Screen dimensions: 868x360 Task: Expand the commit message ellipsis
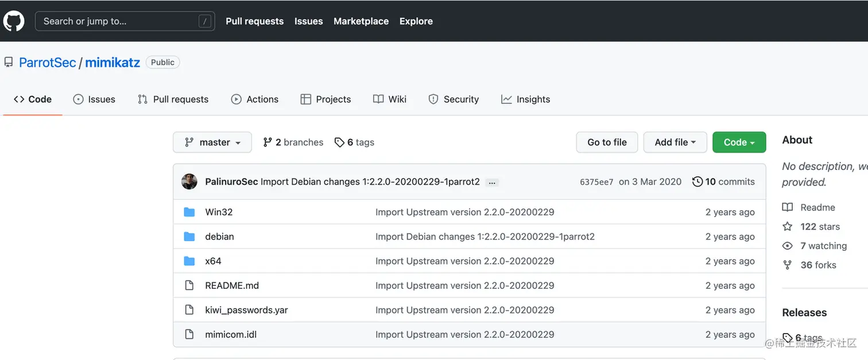[x=491, y=183]
